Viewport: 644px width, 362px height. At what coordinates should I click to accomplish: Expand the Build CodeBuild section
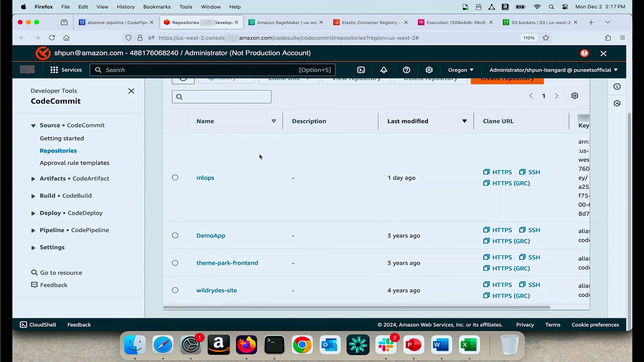coord(33,196)
